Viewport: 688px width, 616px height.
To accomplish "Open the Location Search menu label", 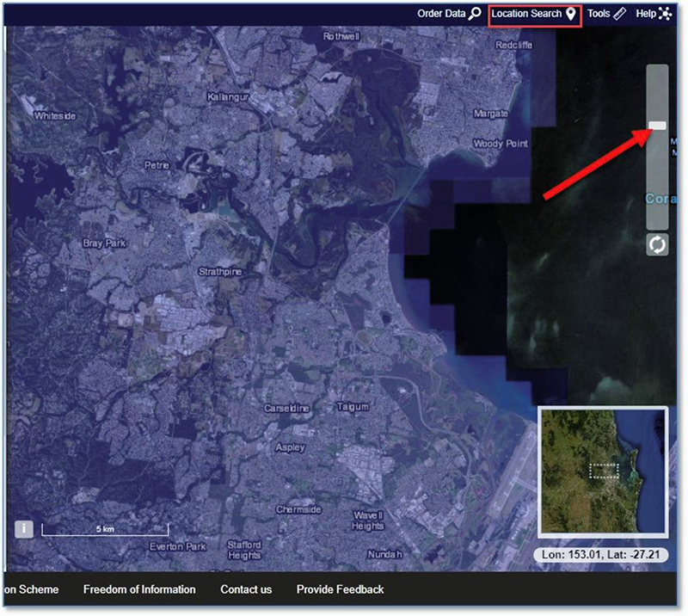I will (x=526, y=14).
